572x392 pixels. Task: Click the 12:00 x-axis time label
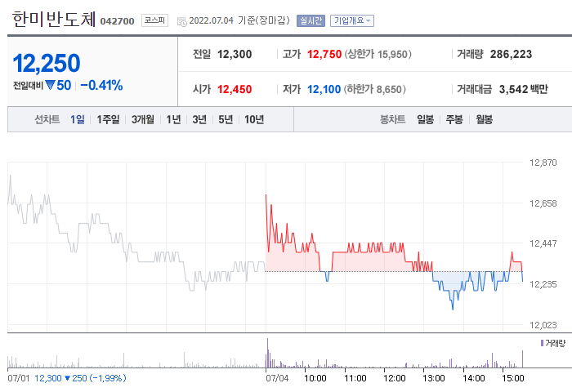point(395,378)
